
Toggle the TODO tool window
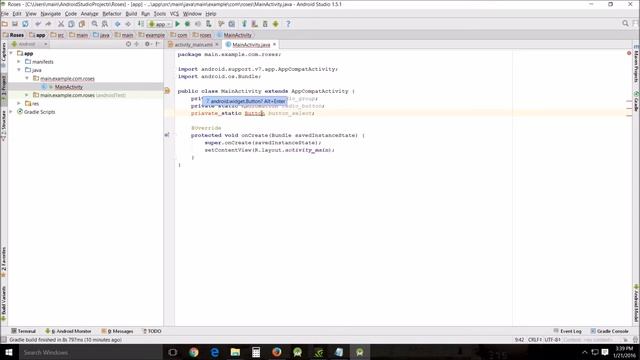point(152,331)
